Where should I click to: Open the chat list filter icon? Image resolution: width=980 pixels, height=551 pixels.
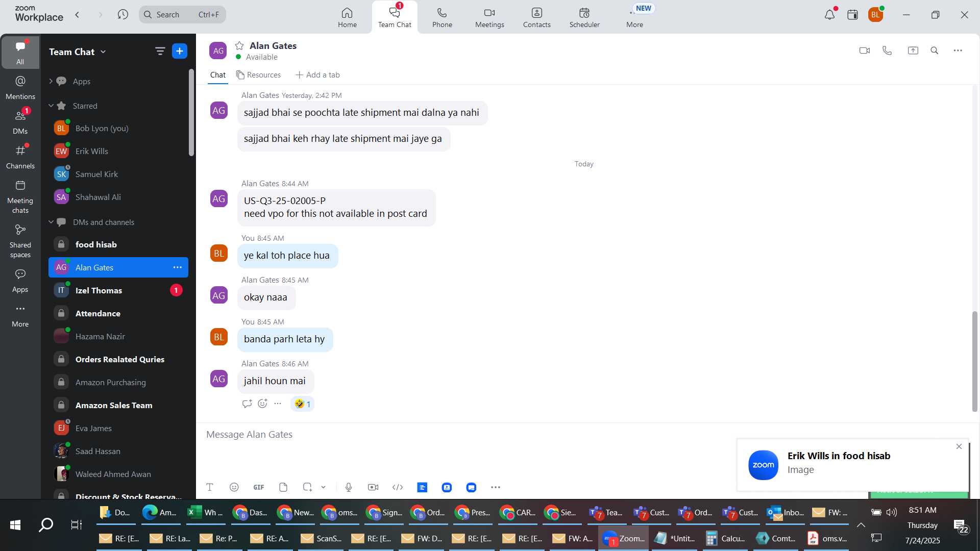coord(160,51)
